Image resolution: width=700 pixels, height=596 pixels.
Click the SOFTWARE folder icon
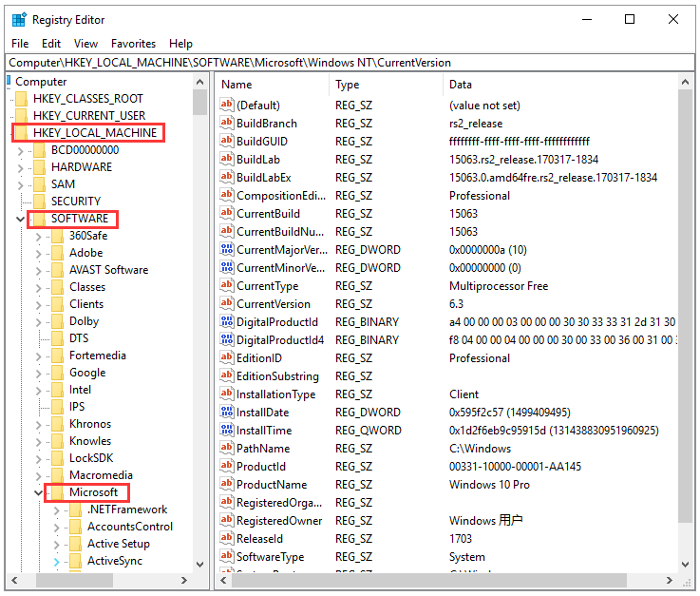(x=39, y=219)
